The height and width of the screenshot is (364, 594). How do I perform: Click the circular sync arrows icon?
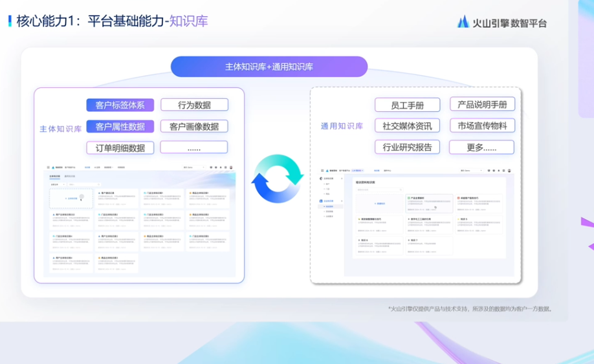278,178
